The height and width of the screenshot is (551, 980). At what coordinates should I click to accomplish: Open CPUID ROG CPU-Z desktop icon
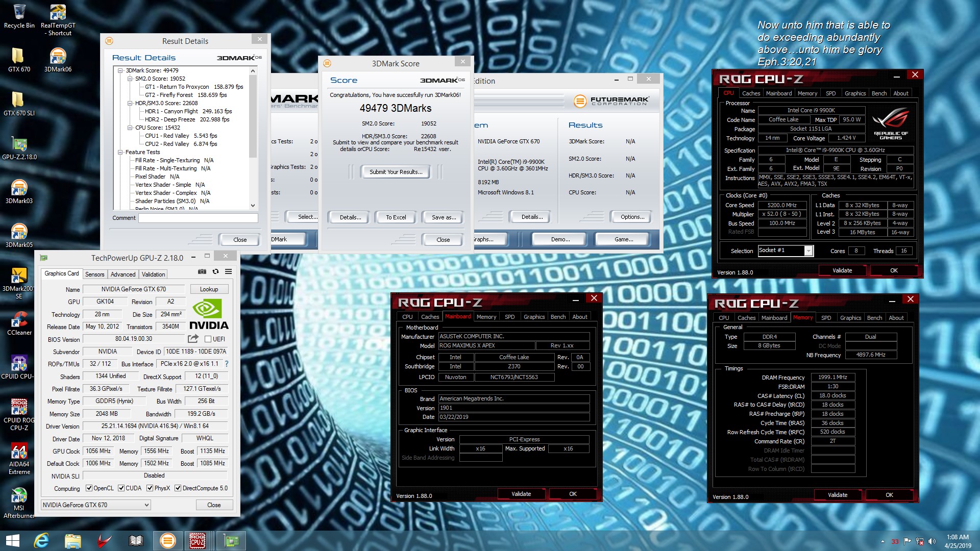click(x=19, y=414)
